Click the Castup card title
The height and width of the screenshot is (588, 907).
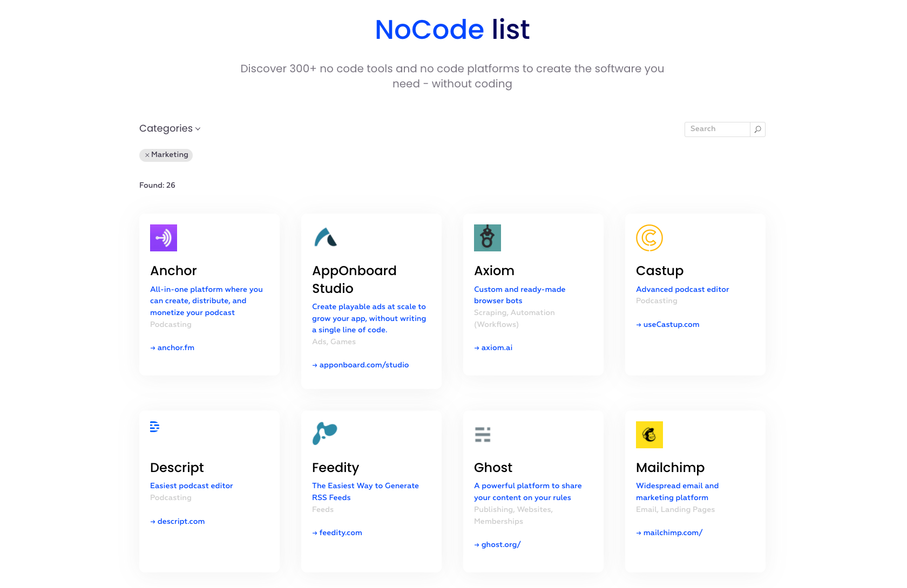(660, 271)
